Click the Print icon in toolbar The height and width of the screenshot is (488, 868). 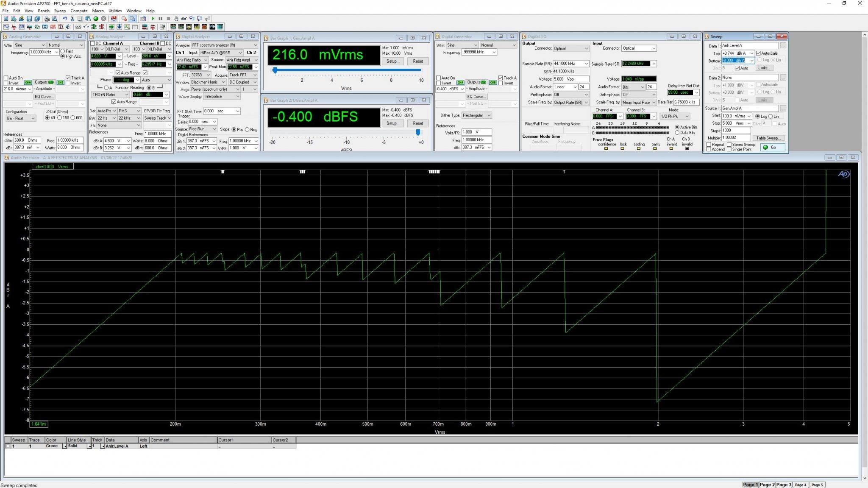click(47, 19)
